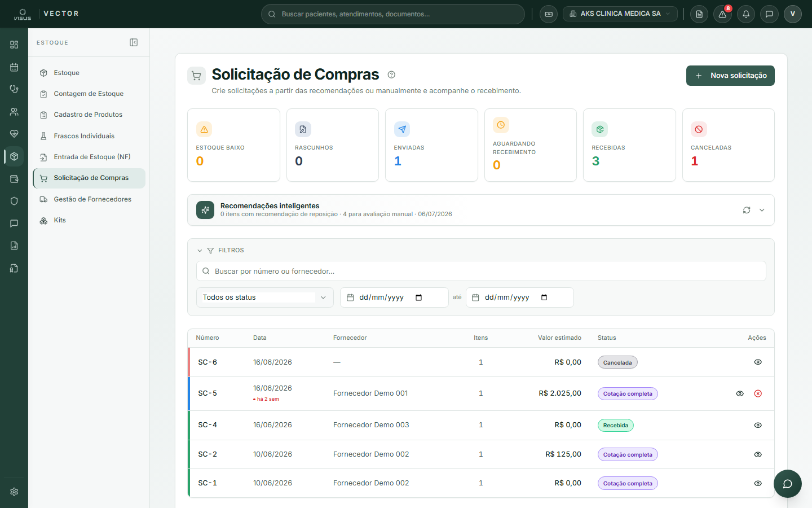Viewport: 812px width, 508px height.
Task: Click the SC-5 Cotação completa badge
Action: coord(628,393)
